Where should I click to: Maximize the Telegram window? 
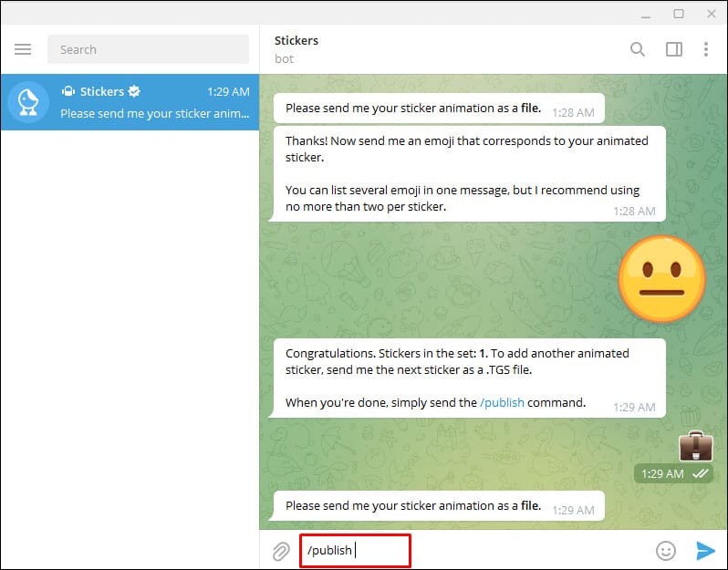click(679, 14)
